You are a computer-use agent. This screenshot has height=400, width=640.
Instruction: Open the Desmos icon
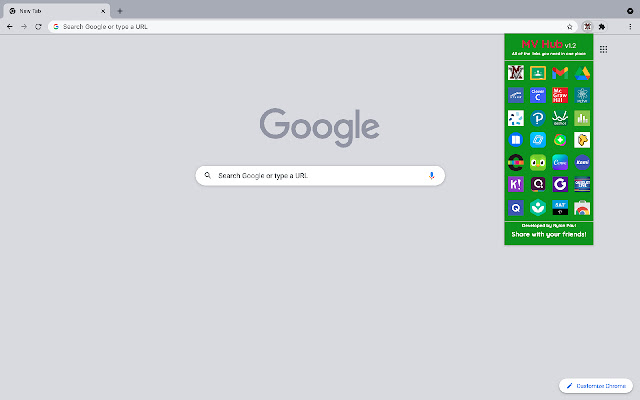[560, 118]
